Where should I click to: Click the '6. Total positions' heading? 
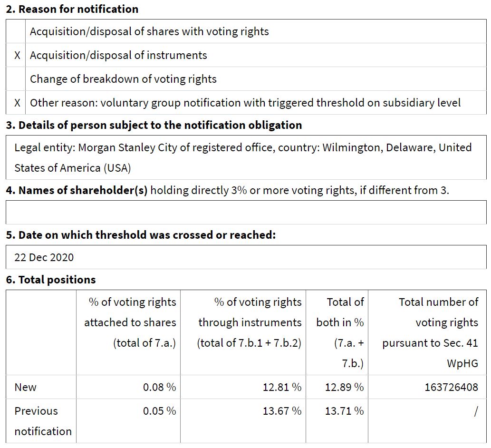tap(51, 280)
